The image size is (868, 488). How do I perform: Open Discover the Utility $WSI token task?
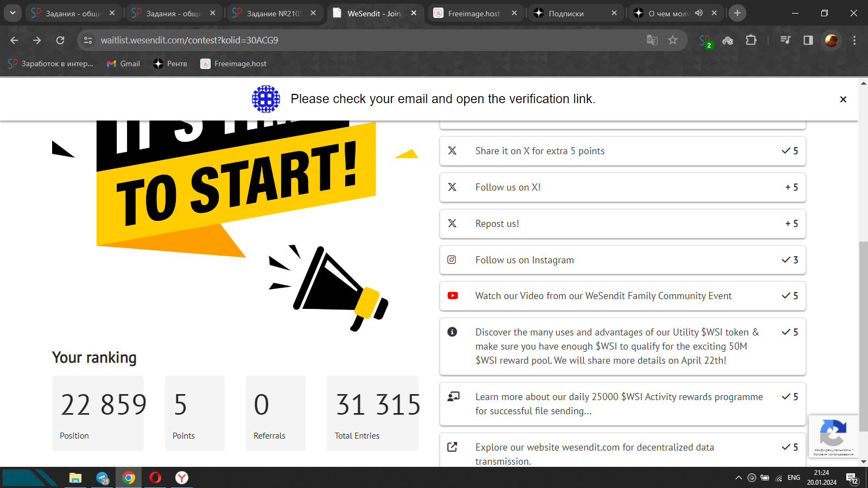pos(623,346)
